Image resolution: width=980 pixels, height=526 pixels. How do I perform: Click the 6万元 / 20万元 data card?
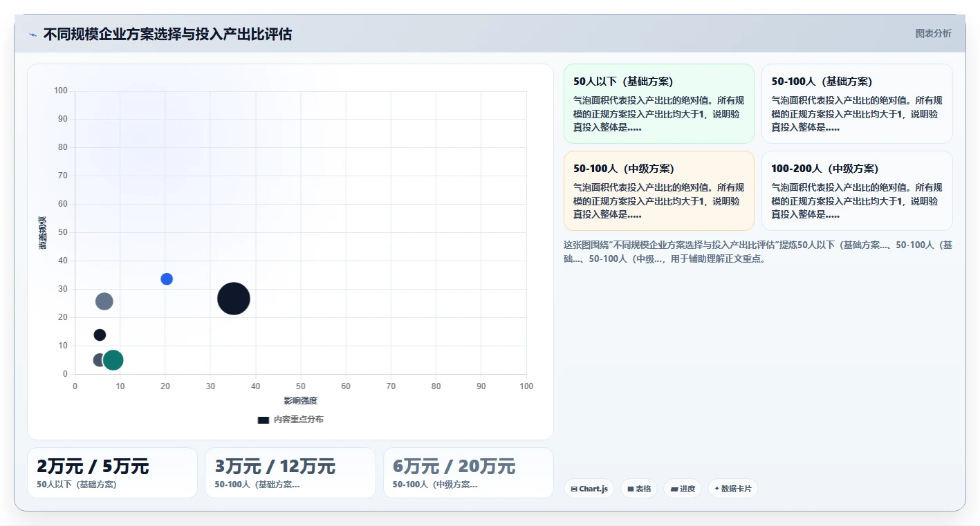click(468, 473)
